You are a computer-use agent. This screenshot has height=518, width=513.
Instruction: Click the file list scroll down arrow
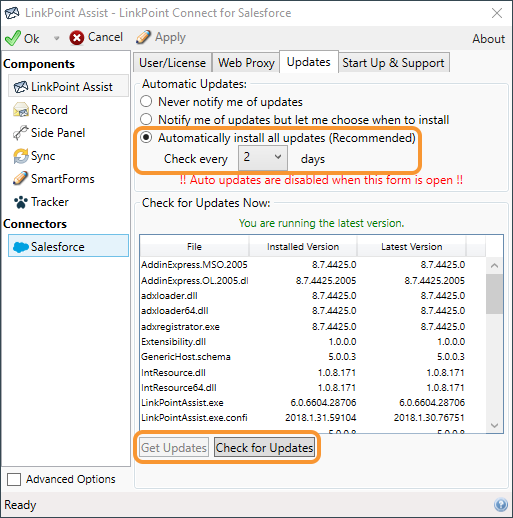(494, 425)
